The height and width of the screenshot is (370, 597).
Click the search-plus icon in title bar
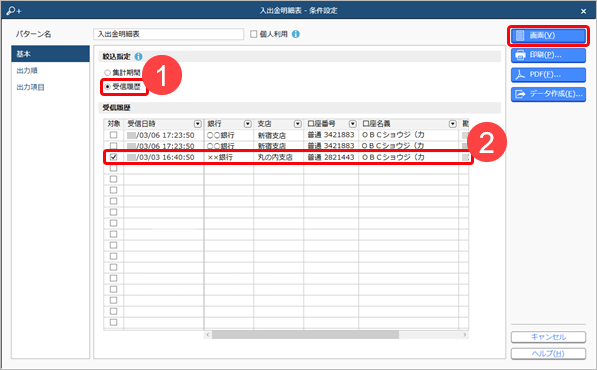click(x=14, y=11)
